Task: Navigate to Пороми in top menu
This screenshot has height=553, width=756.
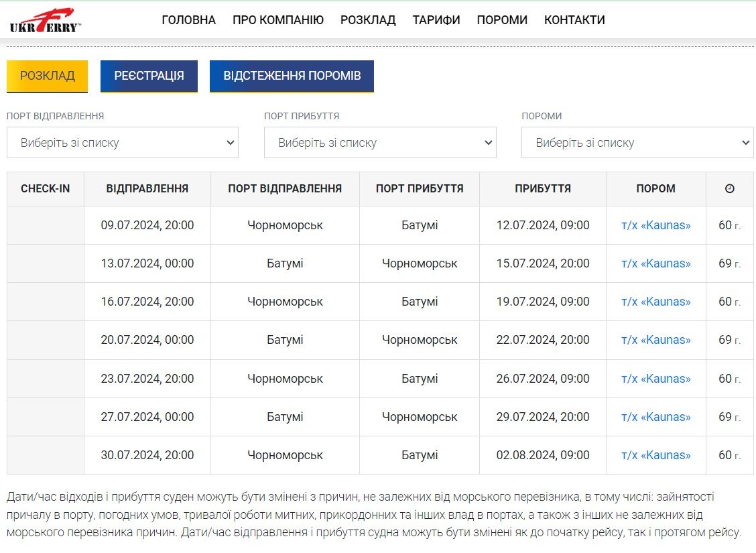Action: [502, 20]
